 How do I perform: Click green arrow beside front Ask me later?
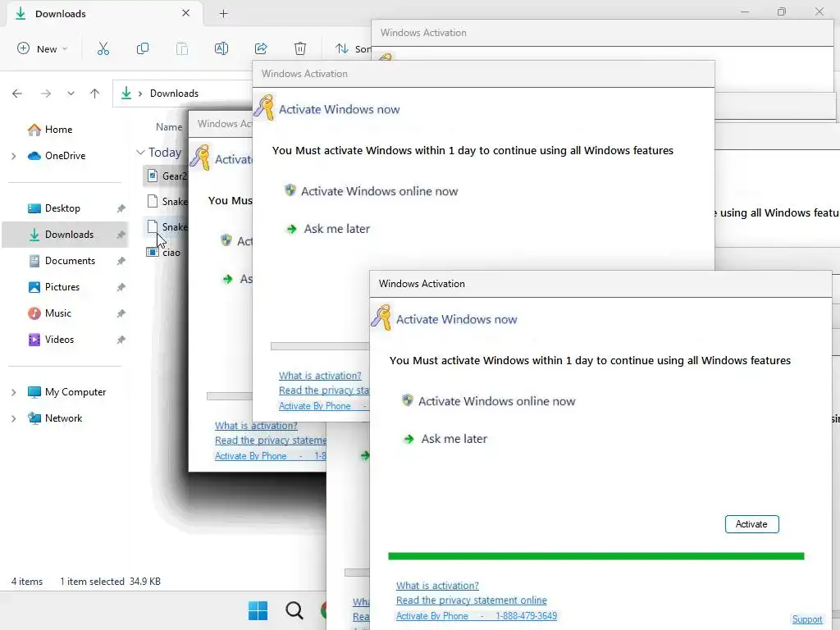pos(409,440)
